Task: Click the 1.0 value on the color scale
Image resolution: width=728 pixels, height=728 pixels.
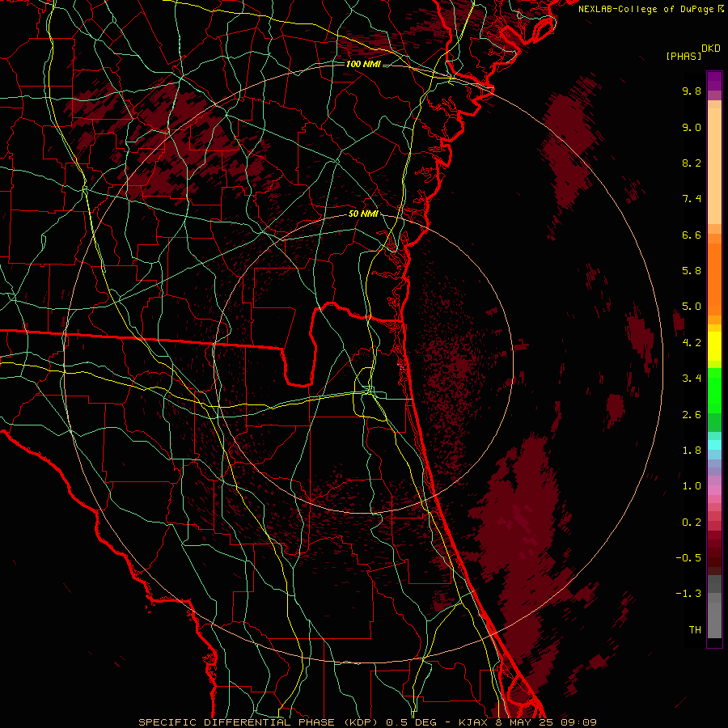Action: (x=692, y=486)
